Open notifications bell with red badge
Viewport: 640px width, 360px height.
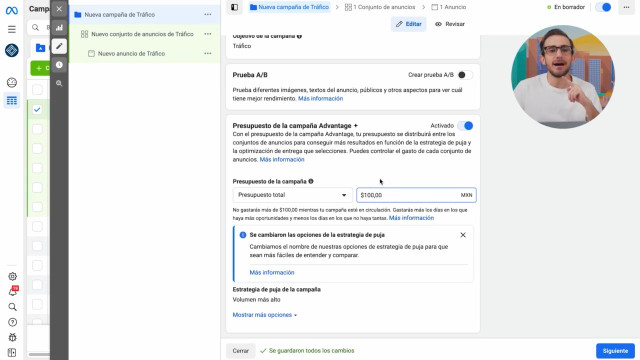click(13, 291)
